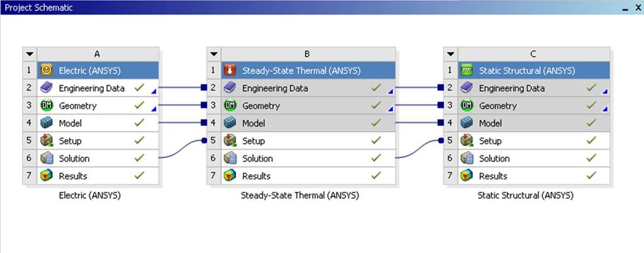This screenshot has width=644, height=253.
Task: Click Geometry DM icon in system B
Action: coord(230,106)
